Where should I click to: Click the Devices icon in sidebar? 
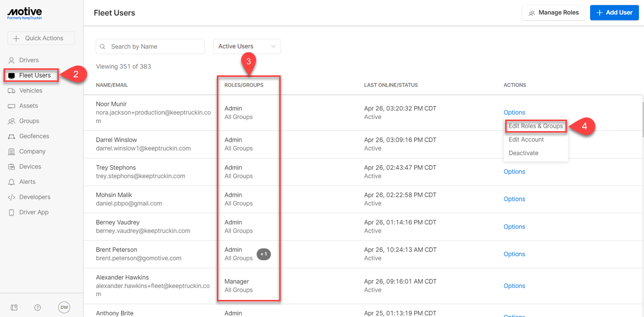[x=12, y=167]
